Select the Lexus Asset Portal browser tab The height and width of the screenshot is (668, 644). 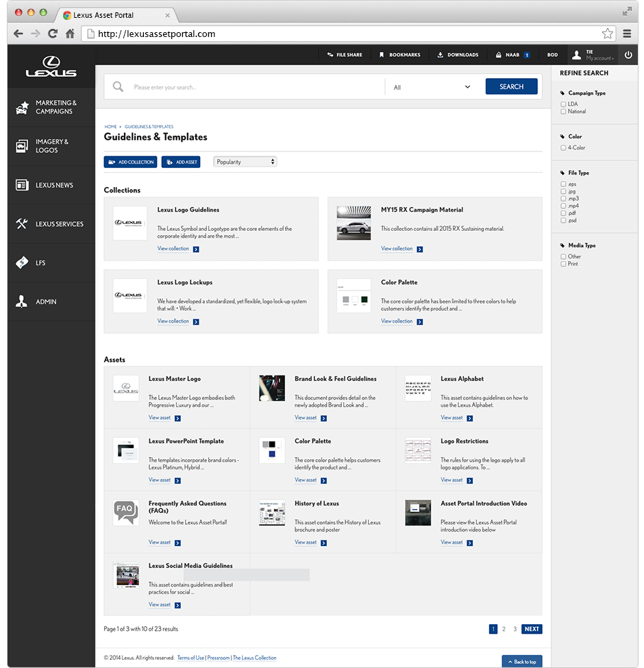tap(116, 15)
